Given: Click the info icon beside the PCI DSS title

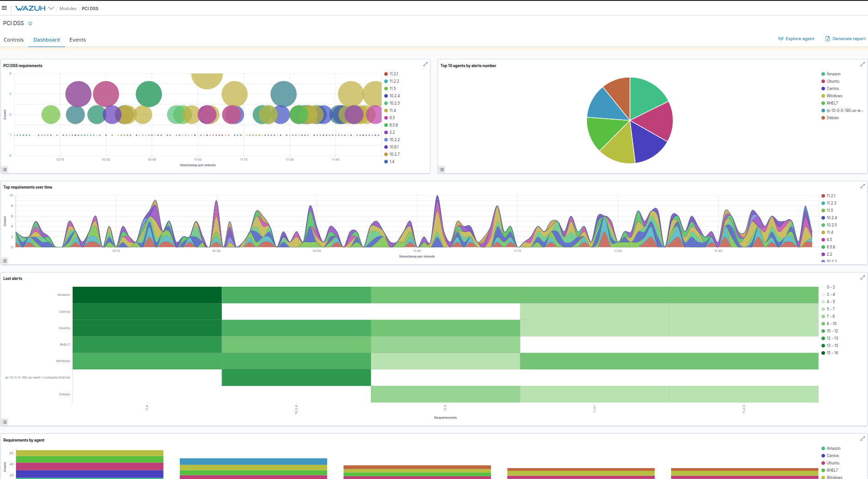Looking at the screenshot, I should (x=30, y=23).
